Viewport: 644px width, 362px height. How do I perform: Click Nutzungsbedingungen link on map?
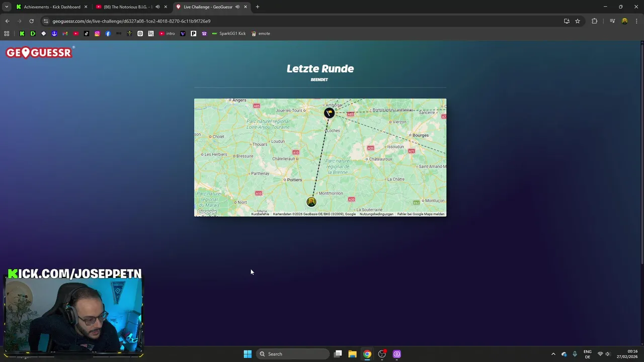(376, 214)
